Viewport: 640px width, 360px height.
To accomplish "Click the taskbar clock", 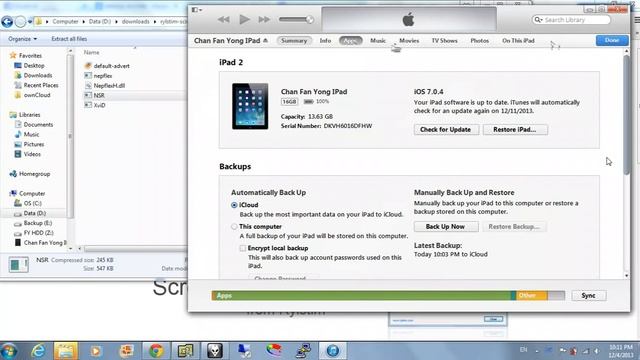I will [621, 351].
